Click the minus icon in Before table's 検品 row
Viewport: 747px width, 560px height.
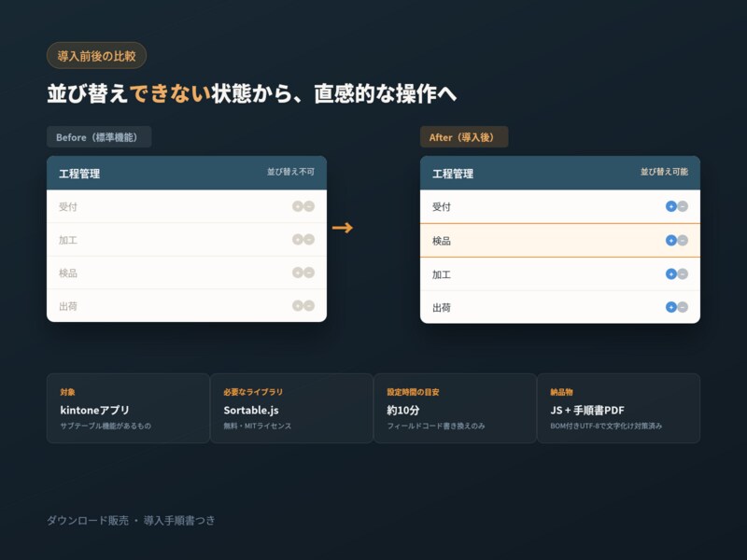(309, 273)
